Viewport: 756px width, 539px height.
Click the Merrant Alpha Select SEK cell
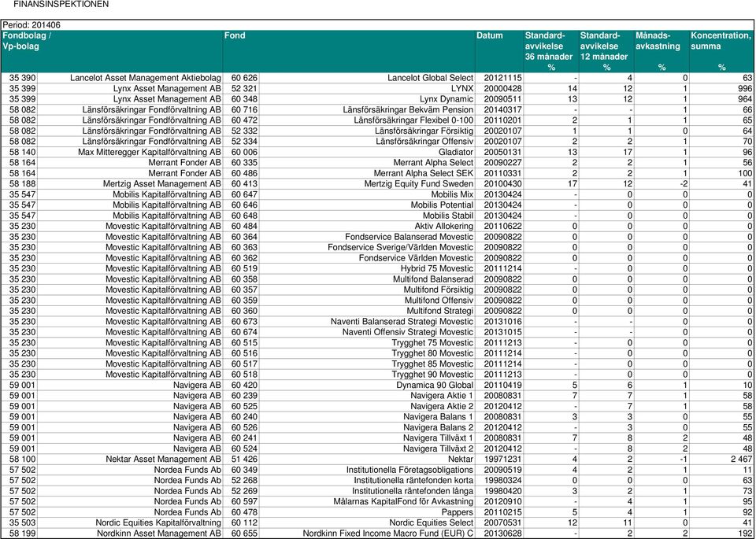tap(366, 173)
